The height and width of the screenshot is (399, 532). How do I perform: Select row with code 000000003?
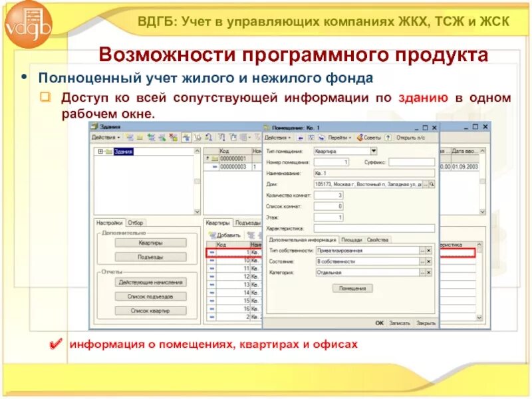pyautogui.click(x=233, y=167)
